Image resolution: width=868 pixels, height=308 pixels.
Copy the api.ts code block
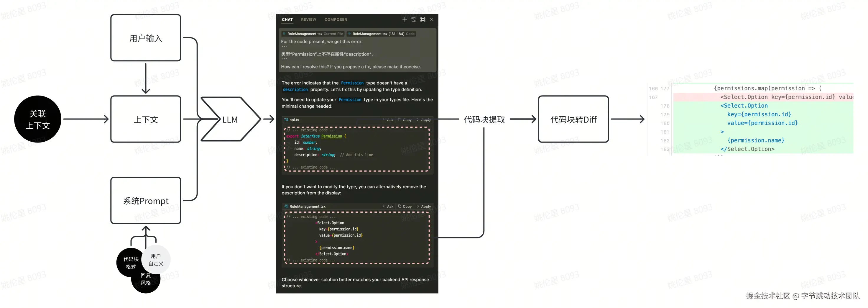[405, 119]
